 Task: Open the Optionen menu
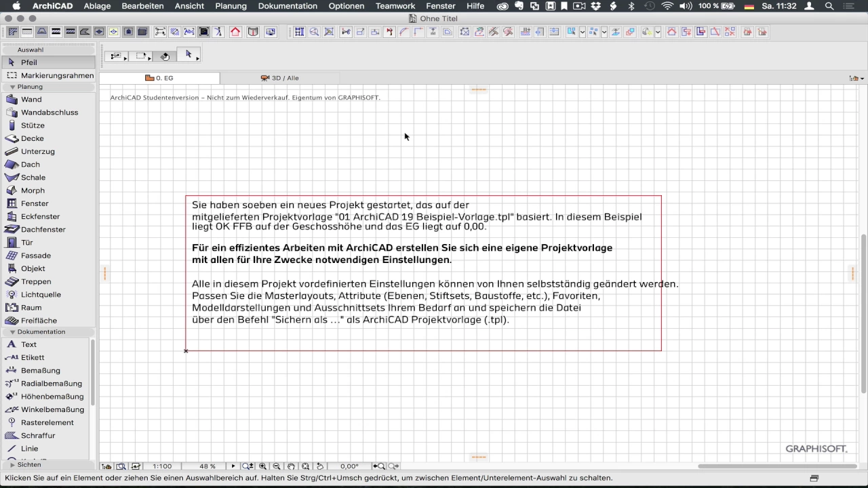tap(346, 6)
